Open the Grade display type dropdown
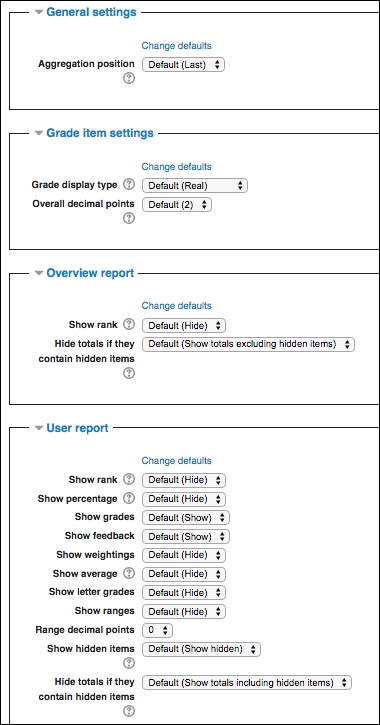 point(195,186)
